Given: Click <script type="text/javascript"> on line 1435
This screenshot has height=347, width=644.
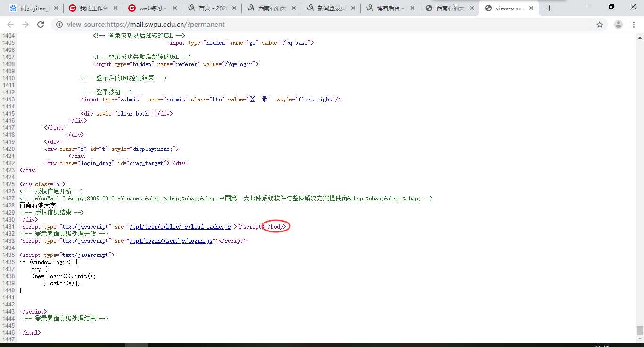Looking at the screenshot, I should pos(67,255).
